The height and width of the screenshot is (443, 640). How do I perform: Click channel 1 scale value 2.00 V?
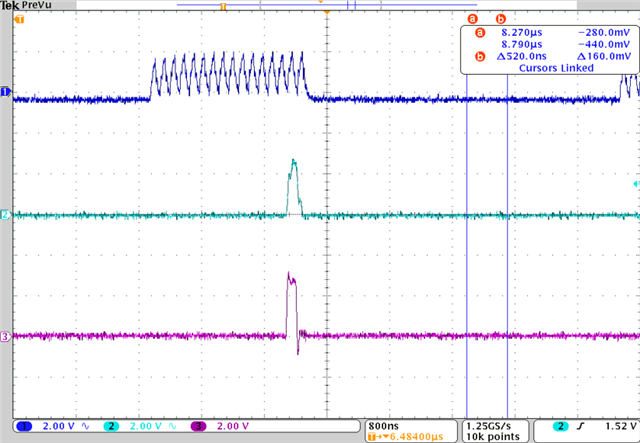tap(59, 426)
